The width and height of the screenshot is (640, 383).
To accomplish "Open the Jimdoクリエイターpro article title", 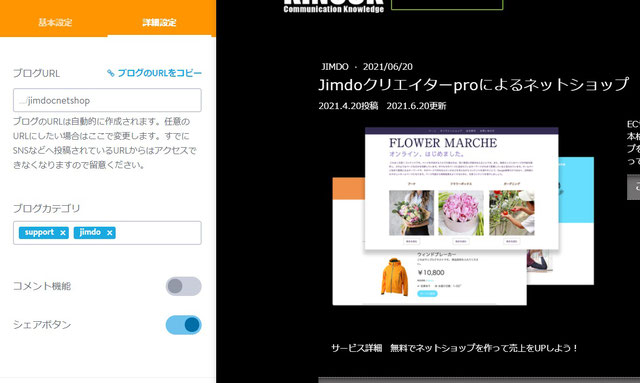I will click(473, 85).
